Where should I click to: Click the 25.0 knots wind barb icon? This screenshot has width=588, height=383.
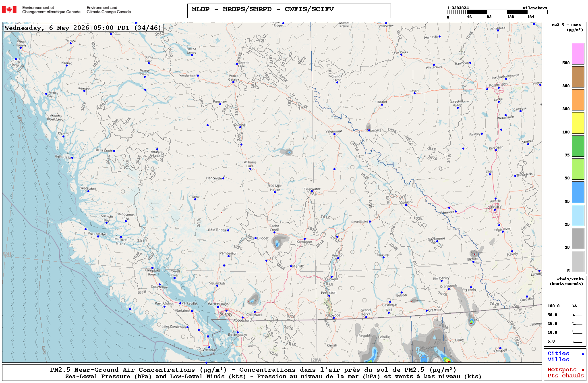(x=577, y=323)
